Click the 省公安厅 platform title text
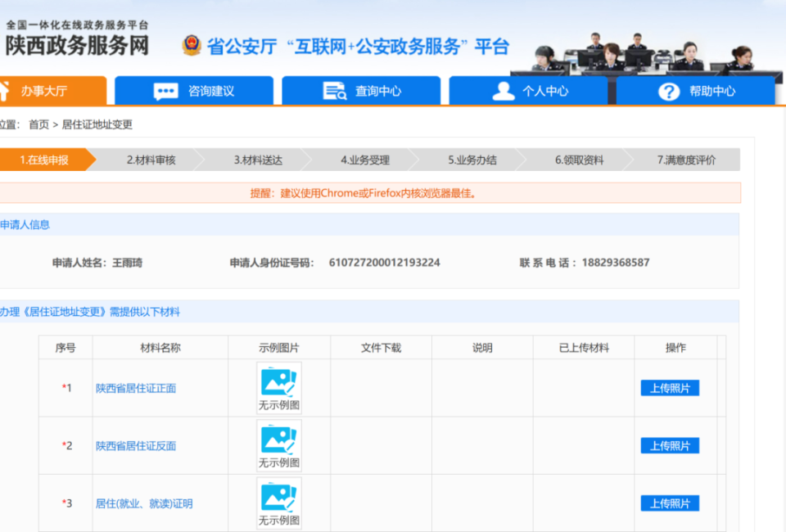This screenshot has height=532, width=786. (358, 47)
